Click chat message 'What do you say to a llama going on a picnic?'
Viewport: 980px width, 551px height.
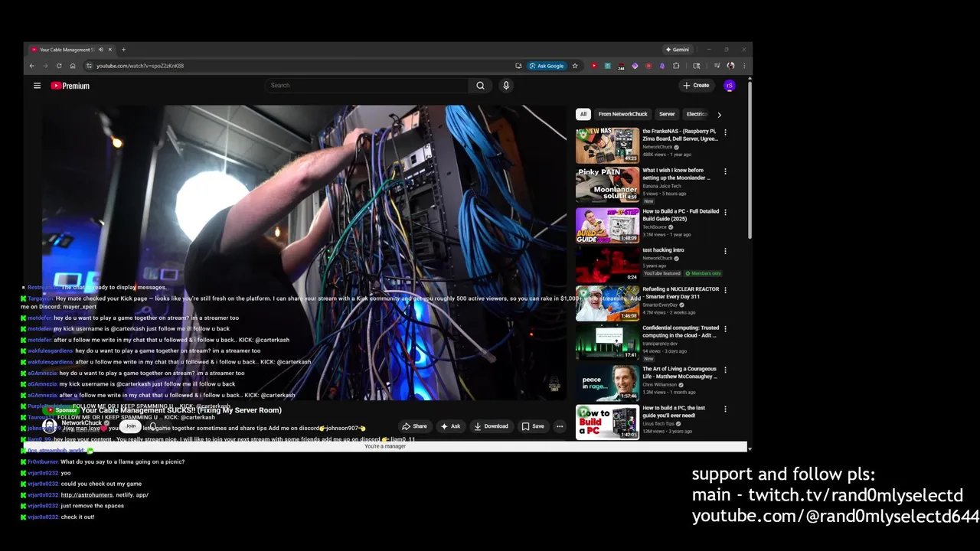(x=122, y=462)
